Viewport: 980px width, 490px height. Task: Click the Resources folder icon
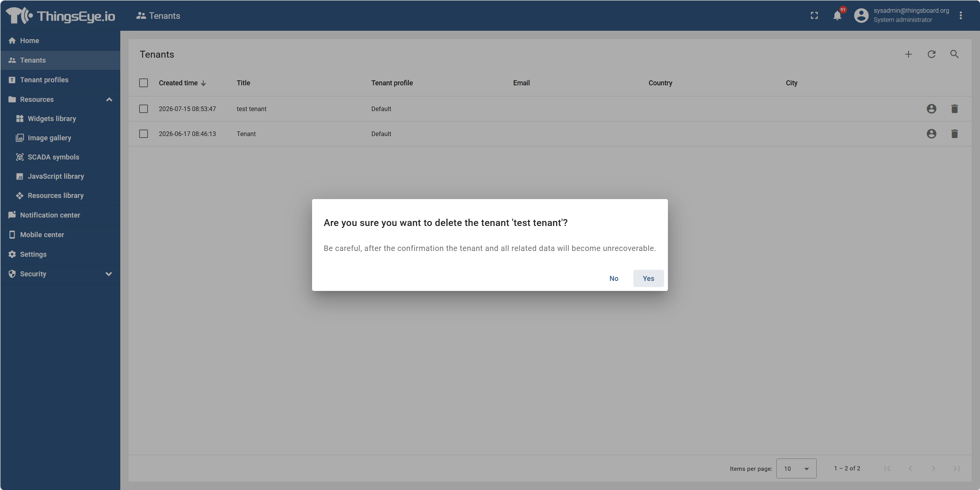coord(12,99)
